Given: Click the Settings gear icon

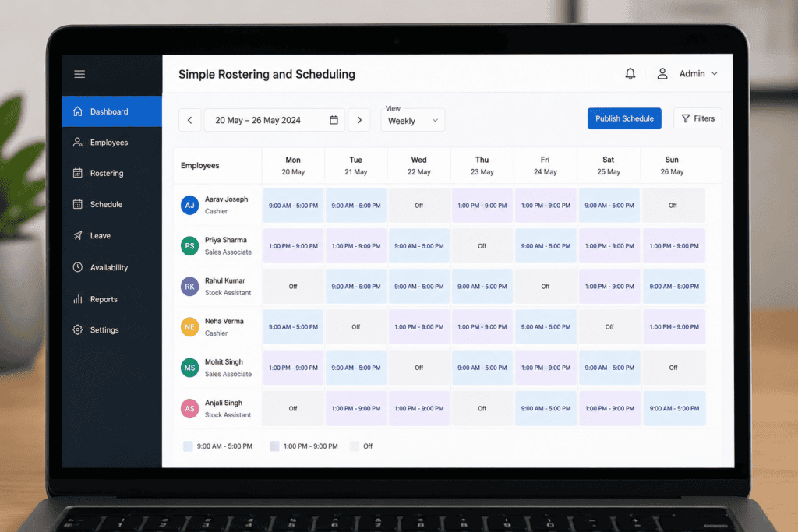Looking at the screenshot, I should point(77,329).
